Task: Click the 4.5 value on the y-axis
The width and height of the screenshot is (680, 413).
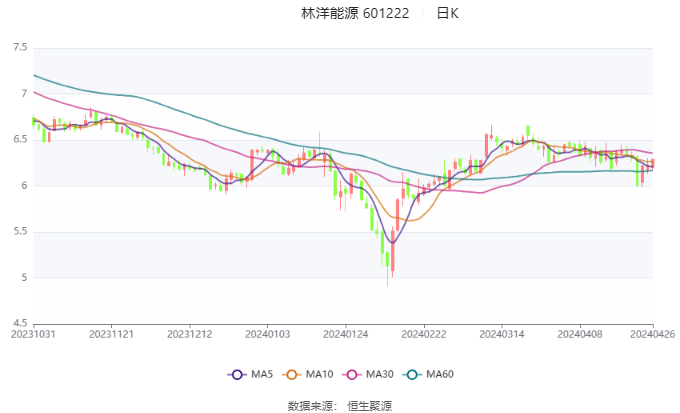Action: [20, 323]
